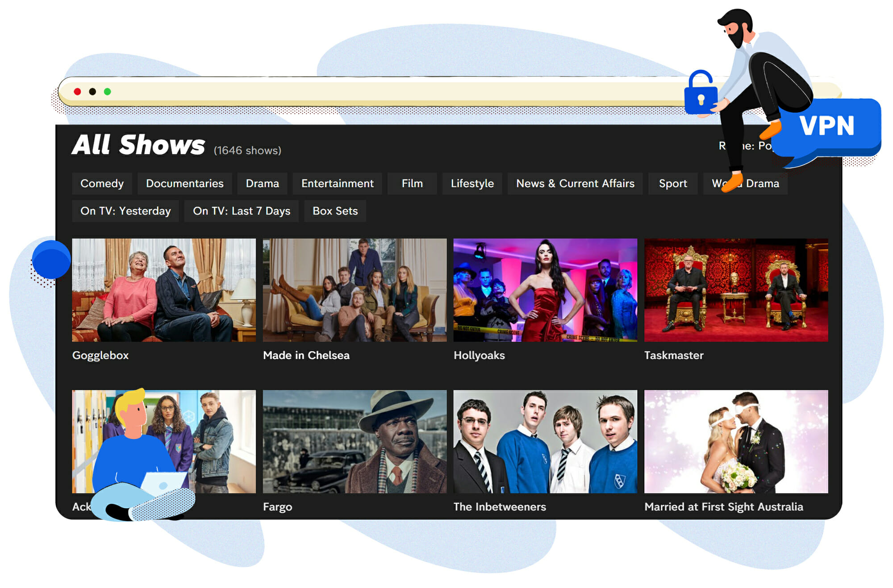
Task: Open the Hollyoaks show thumbnail
Action: tap(545, 290)
